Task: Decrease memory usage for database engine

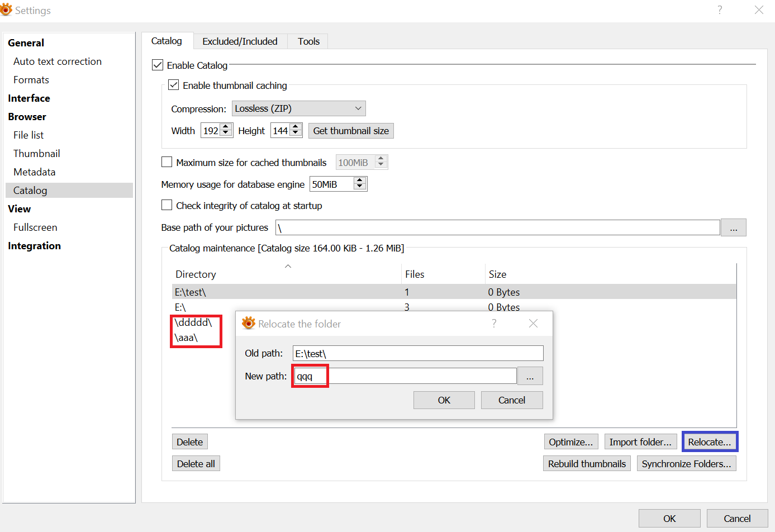Action: 360,187
